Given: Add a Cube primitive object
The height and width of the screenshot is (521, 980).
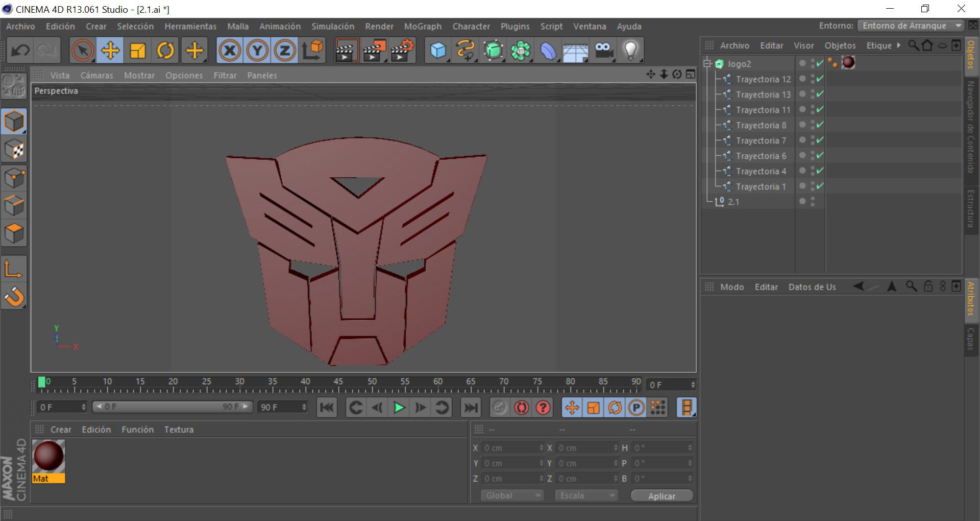Looking at the screenshot, I should pos(437,51).
